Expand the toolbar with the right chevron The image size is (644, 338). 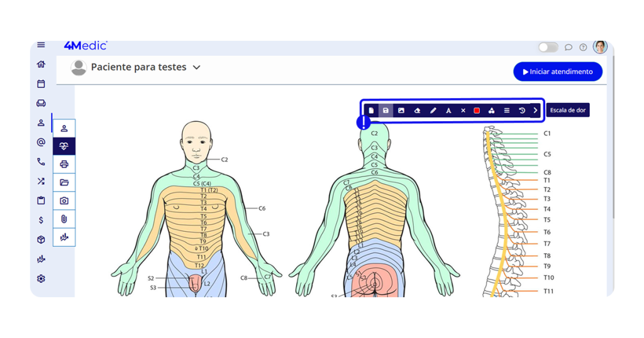click(x=535, y=111)
